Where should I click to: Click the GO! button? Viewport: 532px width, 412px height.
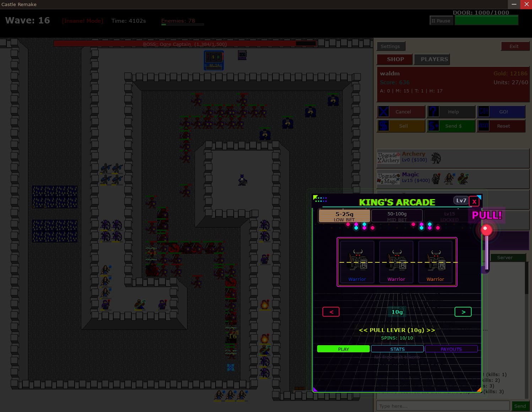(501, 112)
